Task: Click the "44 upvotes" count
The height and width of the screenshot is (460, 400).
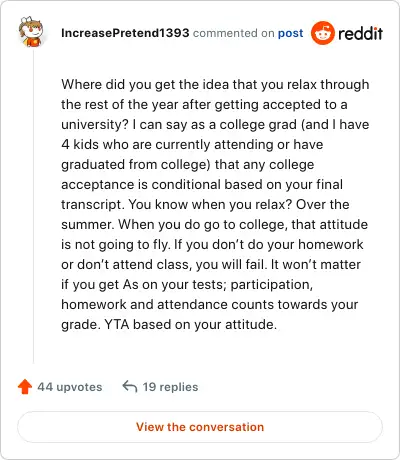Action: [70, 387]
